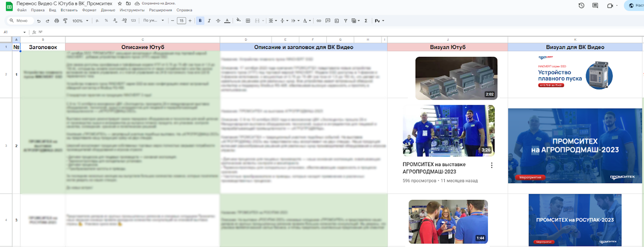
Task: Click the merge cells icon
Action: [258, 21]
